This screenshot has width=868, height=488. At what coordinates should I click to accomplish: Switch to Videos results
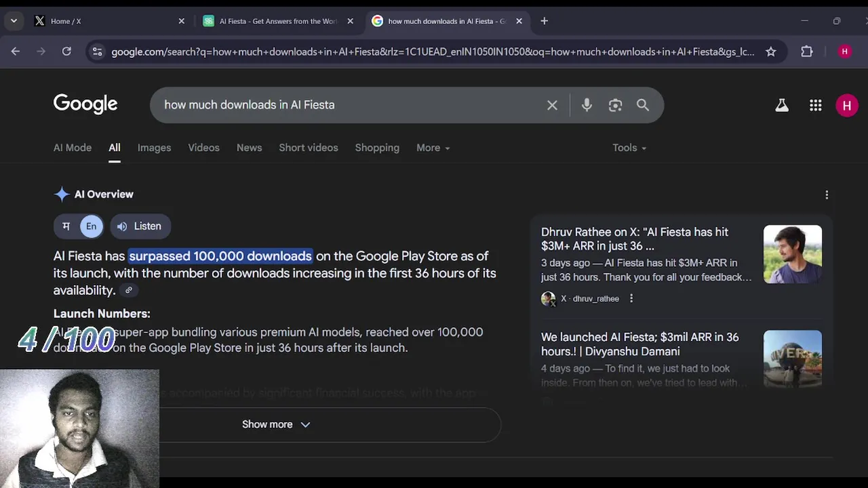[203, 148]
